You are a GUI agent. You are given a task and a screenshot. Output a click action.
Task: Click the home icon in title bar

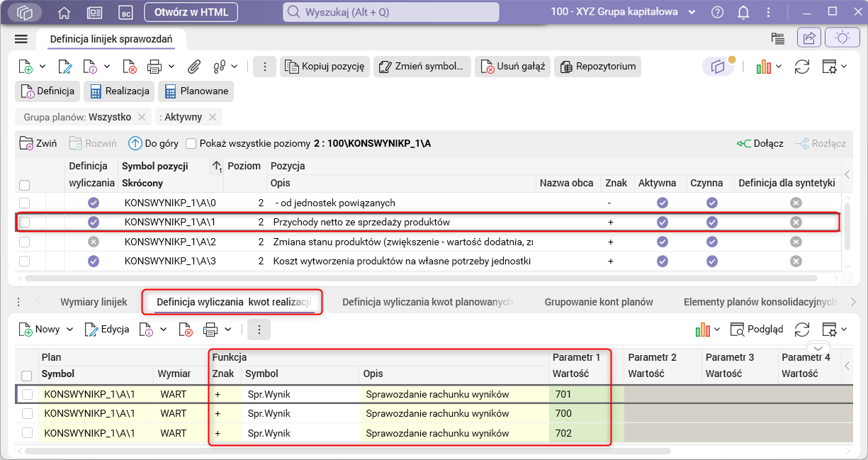tap(64, 12)
